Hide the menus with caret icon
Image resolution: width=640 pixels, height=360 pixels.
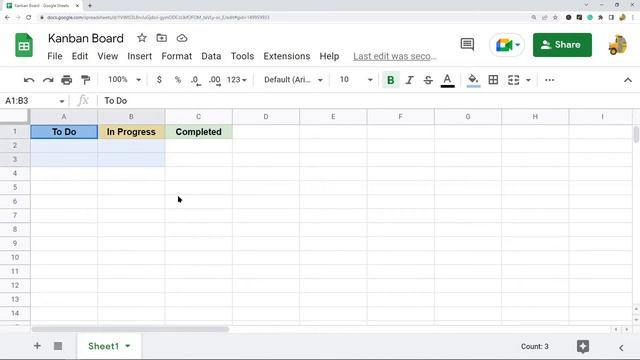click(x=628, y=80)
